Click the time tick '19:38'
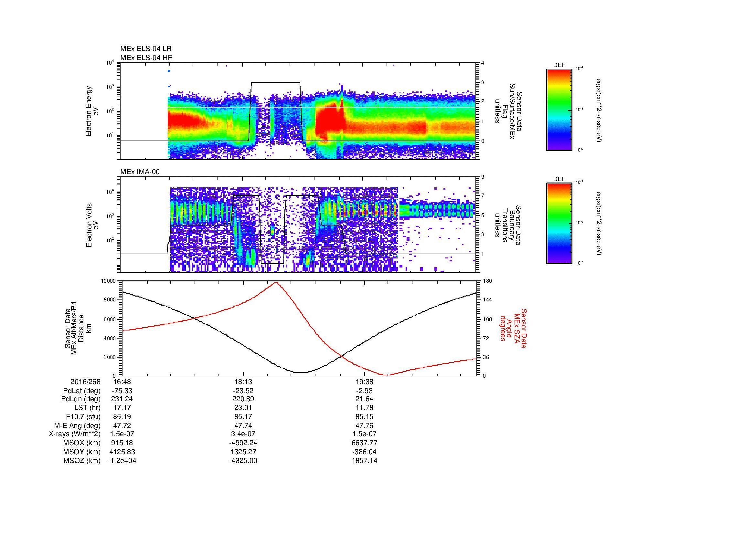The image size is (756, 534). [x=365, y=382]
